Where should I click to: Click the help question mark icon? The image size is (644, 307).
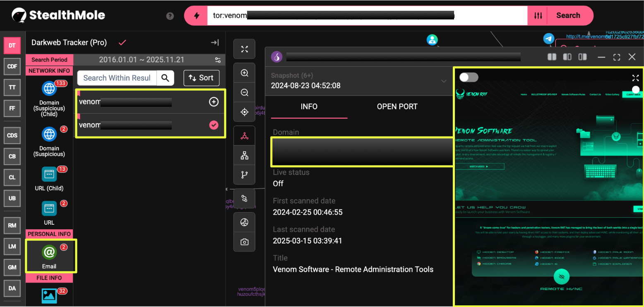point(170,16)
